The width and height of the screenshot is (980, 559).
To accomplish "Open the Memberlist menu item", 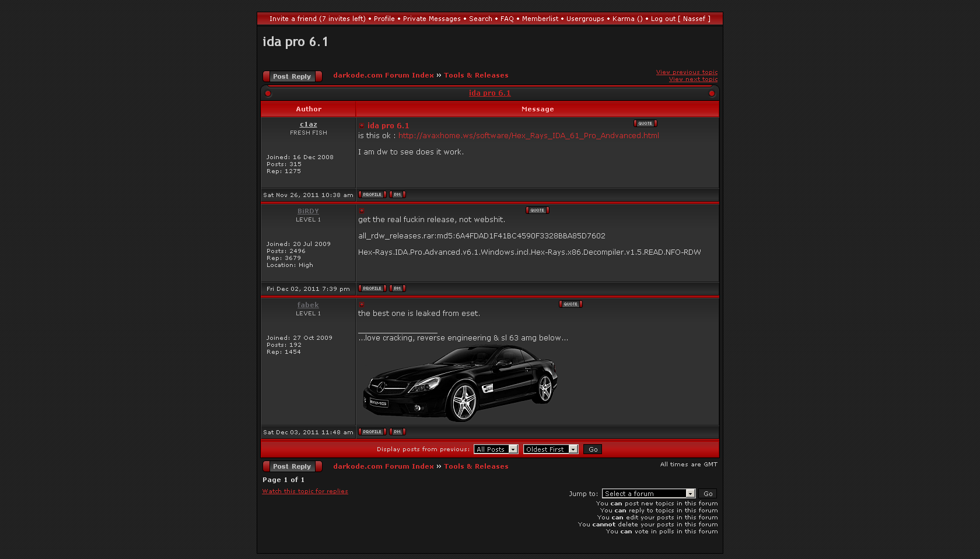I will click(540, 19).
